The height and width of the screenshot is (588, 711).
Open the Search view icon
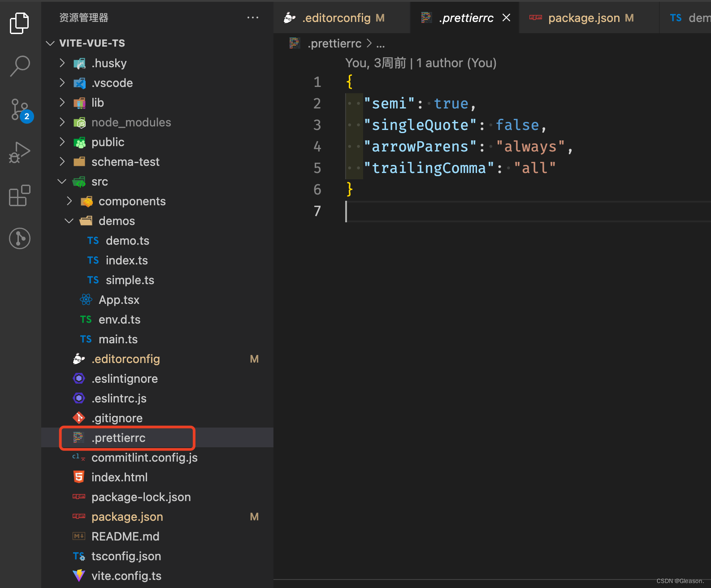point(20,66)
